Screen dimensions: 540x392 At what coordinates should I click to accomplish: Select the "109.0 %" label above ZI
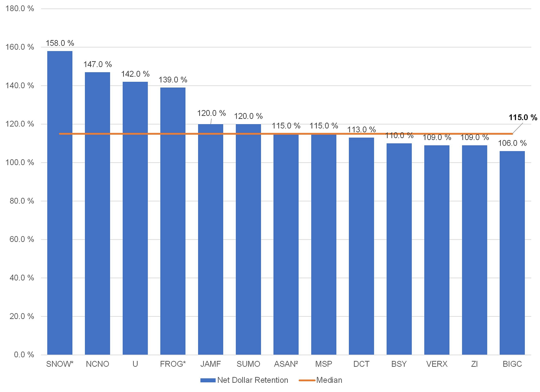click(475, 137)
